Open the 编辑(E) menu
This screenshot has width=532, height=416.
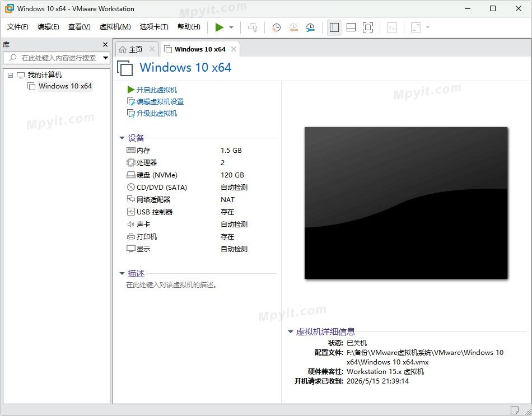coord(48,27)
